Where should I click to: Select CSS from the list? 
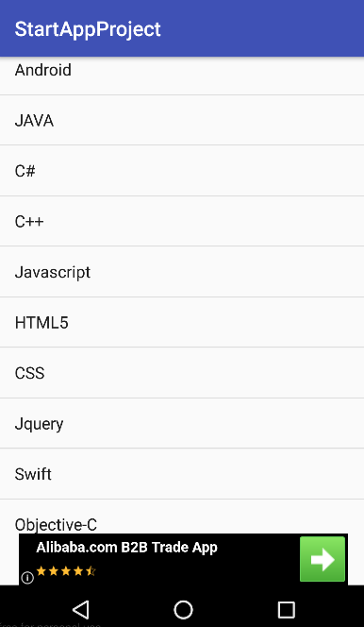(x=182, y=373)
